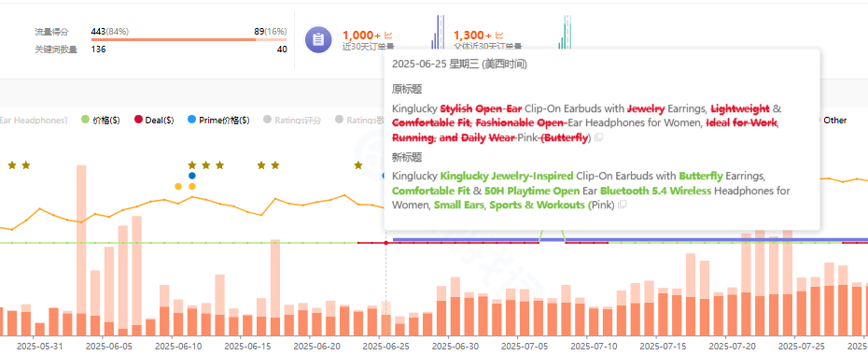Screen dimensions: 868x355
Task: Click the 近30天订单量 label
Action: (368, 47)
